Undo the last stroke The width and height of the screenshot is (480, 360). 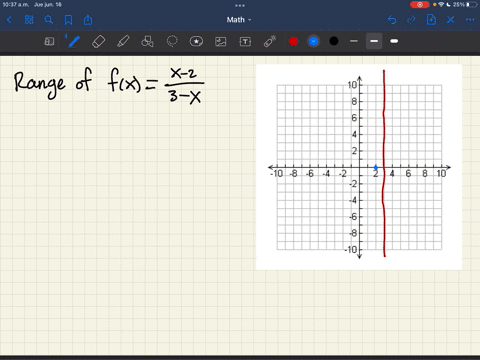(x=392, y=20)
